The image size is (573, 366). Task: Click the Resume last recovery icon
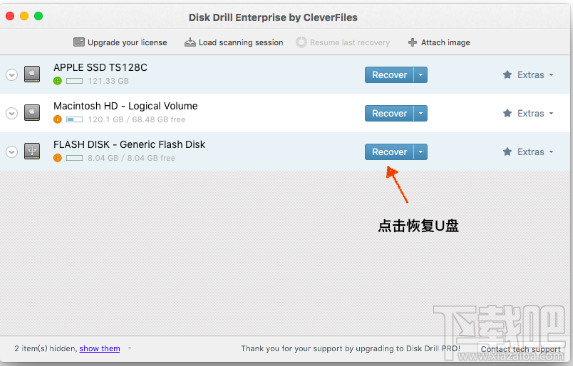[x=301, y=42]
